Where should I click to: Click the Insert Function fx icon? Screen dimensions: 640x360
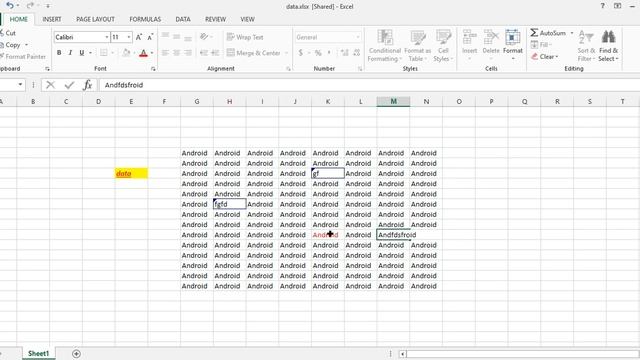[x=87, y=85]
